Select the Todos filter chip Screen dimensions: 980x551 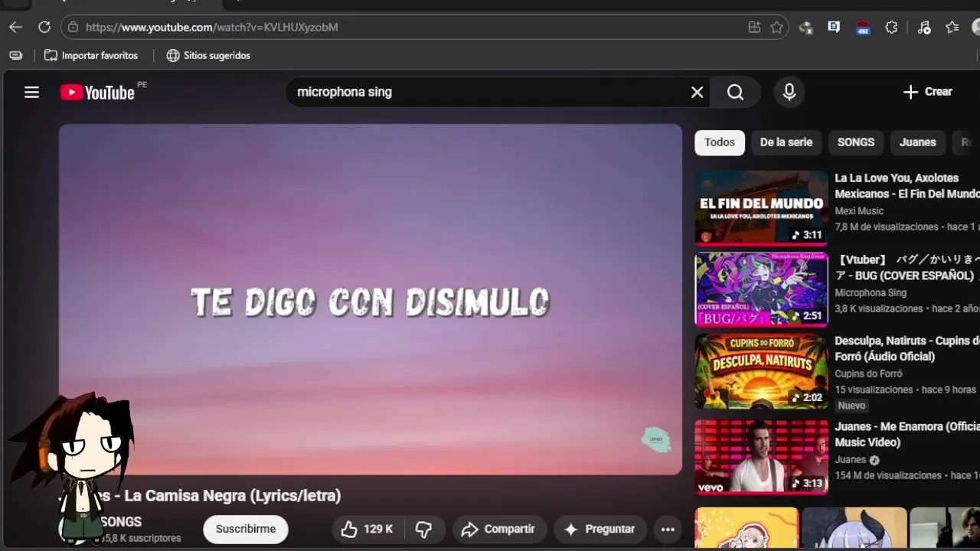(x=720, y=142)
